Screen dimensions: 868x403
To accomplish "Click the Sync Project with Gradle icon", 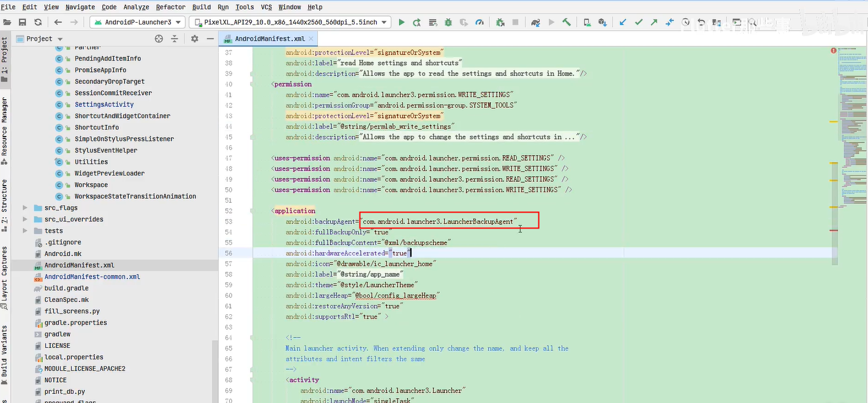I will [535, 22].
